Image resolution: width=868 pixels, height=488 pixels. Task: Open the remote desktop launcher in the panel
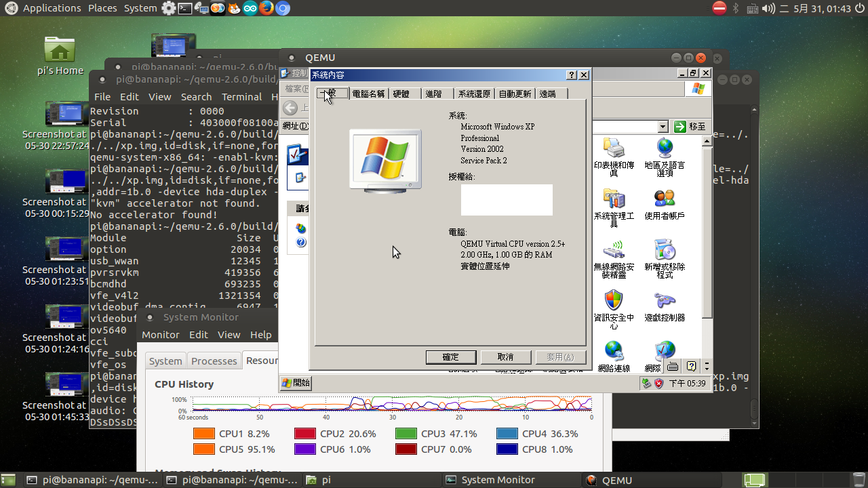201,8
